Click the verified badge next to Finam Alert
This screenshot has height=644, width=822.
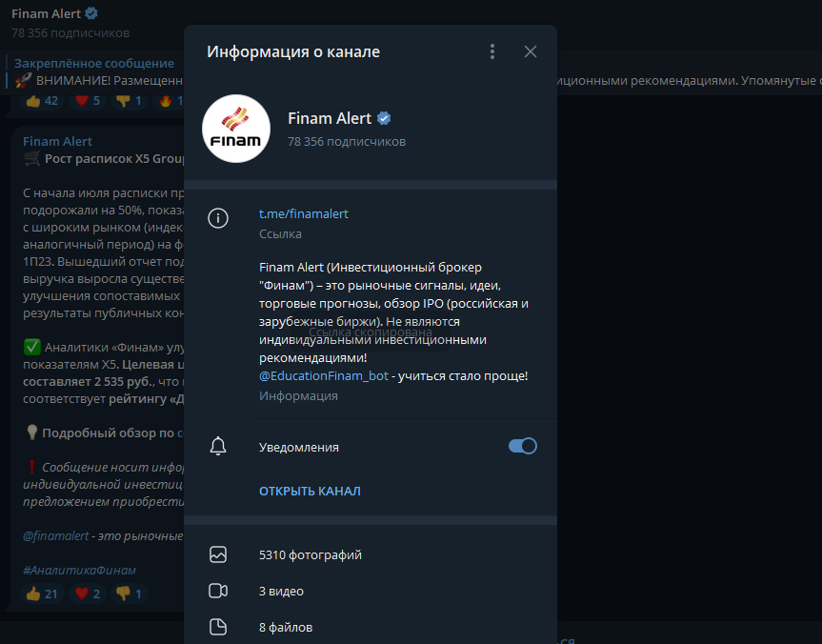click(383, 117)
